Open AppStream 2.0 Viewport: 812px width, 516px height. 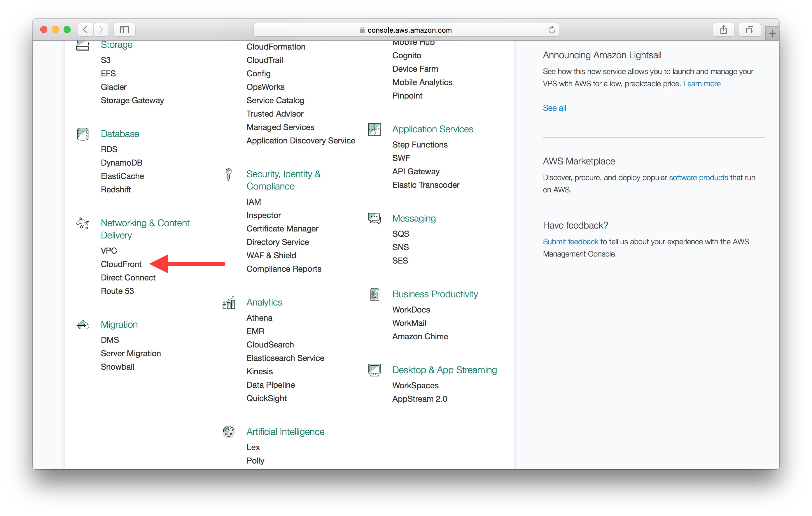click(419, 399)
